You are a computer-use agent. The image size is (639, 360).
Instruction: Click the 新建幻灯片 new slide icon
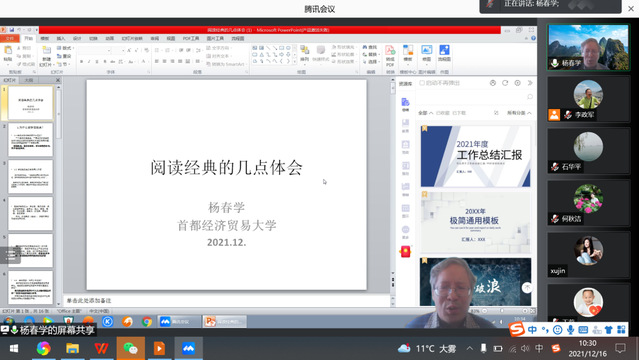click(x=46, y=56)
